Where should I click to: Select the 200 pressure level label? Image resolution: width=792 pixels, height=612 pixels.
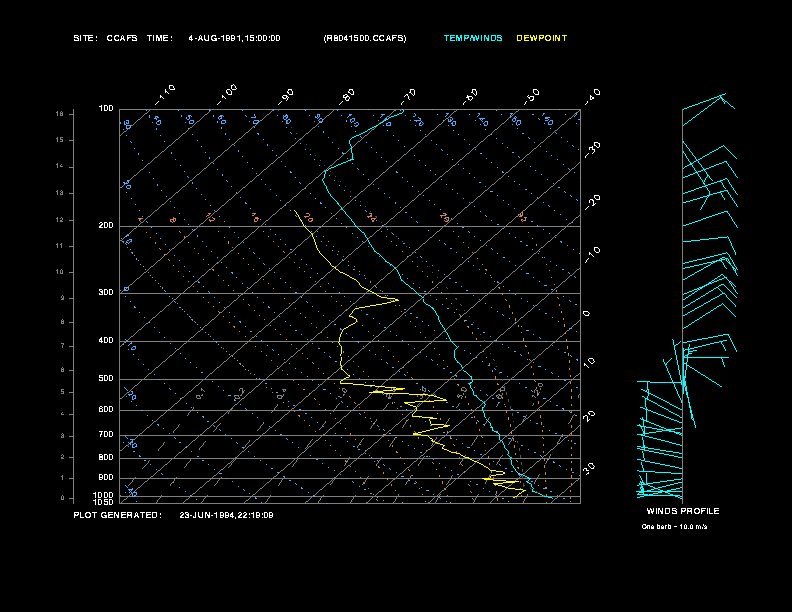(x=106, y=226)
